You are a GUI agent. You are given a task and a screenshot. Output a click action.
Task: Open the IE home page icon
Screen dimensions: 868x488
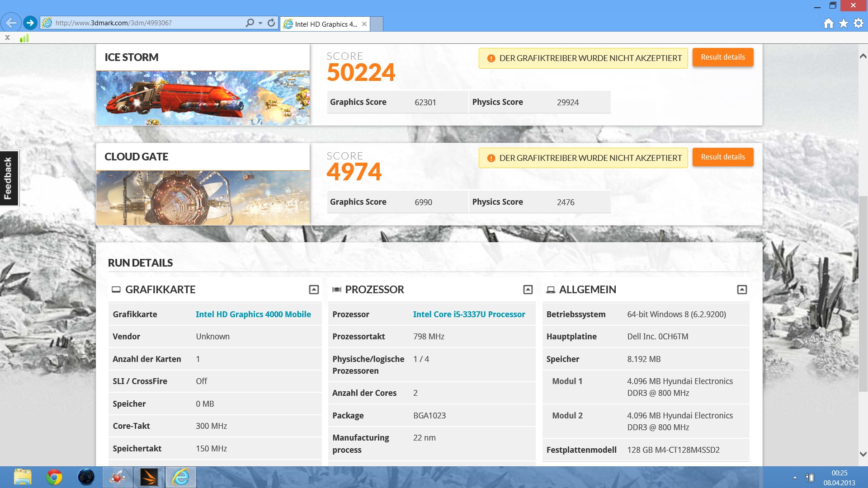(x=828, y=23)
